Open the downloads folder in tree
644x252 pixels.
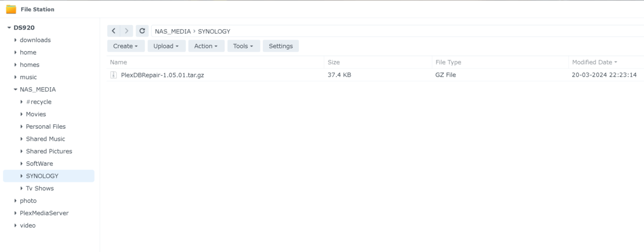point(35,40)
